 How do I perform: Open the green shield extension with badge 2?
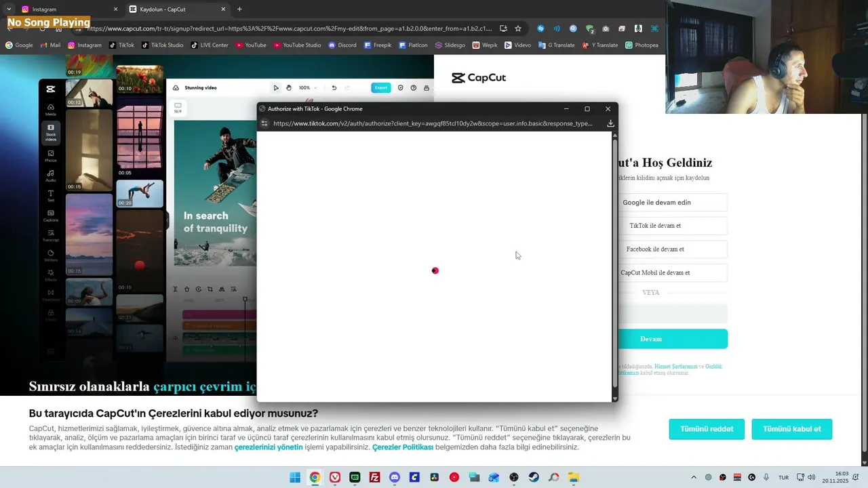589,28
